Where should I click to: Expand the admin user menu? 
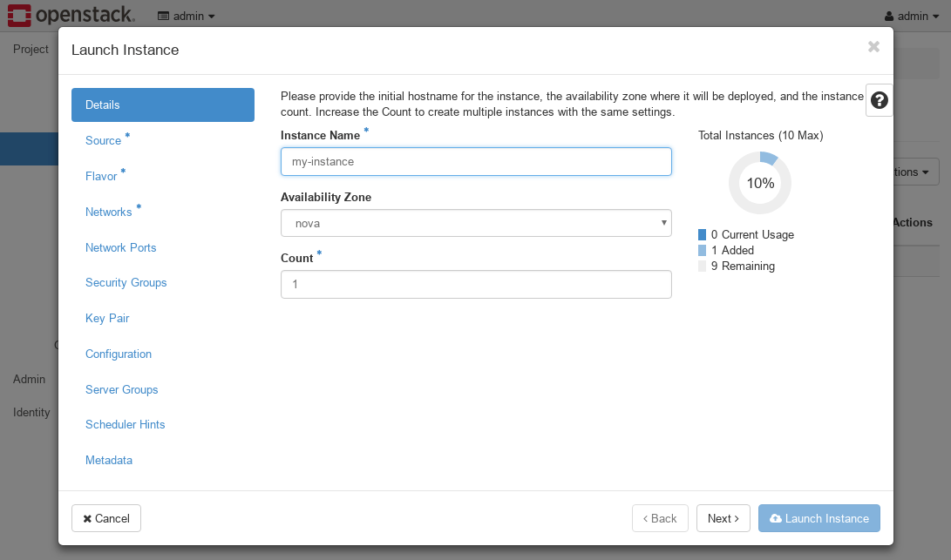tap(911, 16)
